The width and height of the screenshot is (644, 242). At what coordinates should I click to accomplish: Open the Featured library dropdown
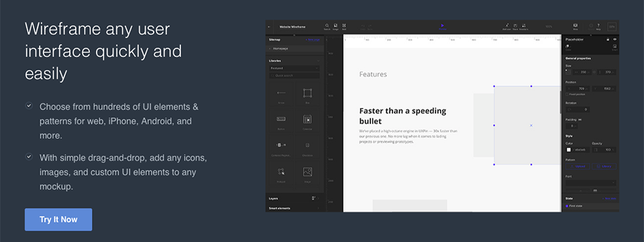click(x=294, y=68)
